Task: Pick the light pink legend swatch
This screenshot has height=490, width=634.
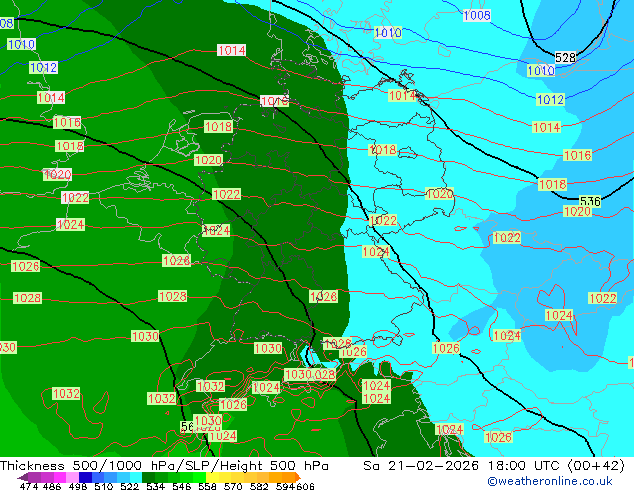Action: coord(72,477)
